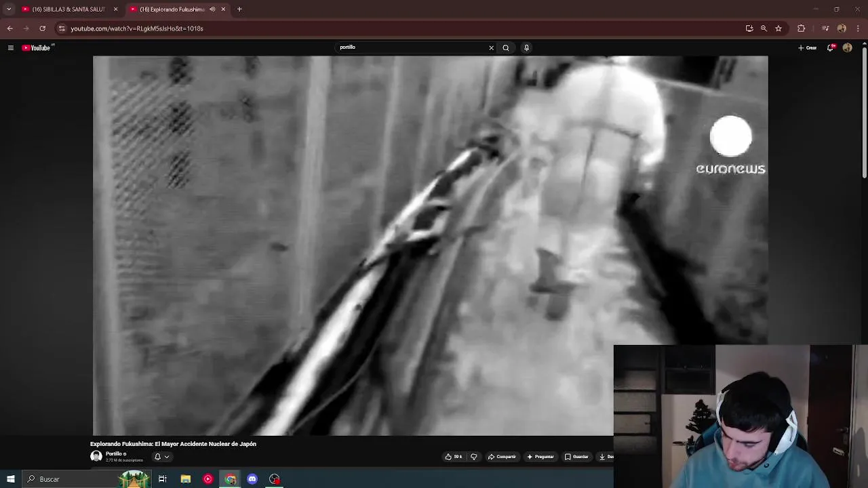This screenshot has height=488, width=868.
Task: Open a new browser tab
Action: coord(239,9)
